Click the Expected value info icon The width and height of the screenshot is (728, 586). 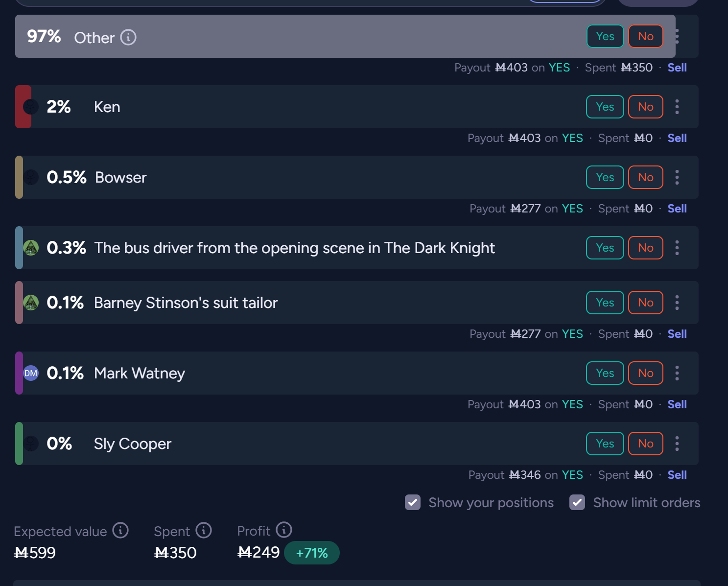[x=120, y=530]
